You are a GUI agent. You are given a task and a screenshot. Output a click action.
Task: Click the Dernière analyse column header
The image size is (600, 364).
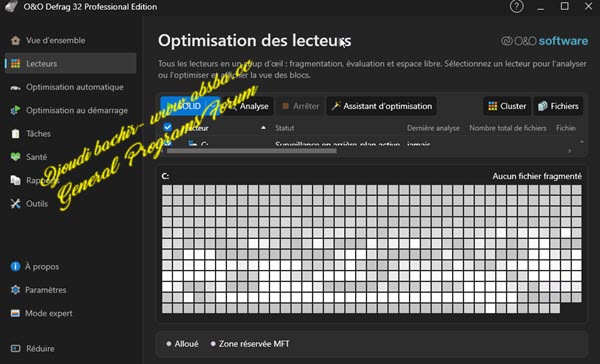click(433, 128)
